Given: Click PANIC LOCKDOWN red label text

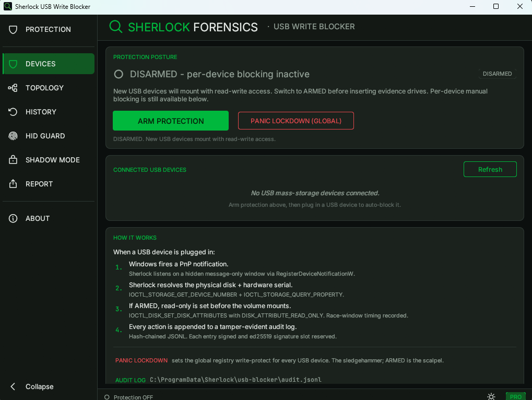Looking at the screenshot, I should pos(141,360).
